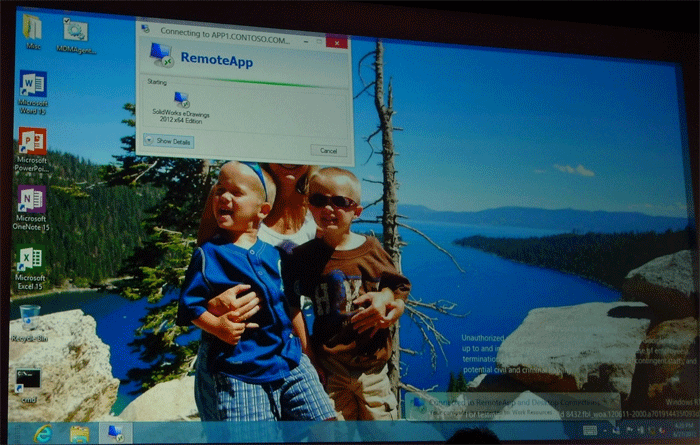The image size is (700, 445).
Task: Click Internet Explorer in the taskbar
Action: pyautogui.click(x=43, y=433)
